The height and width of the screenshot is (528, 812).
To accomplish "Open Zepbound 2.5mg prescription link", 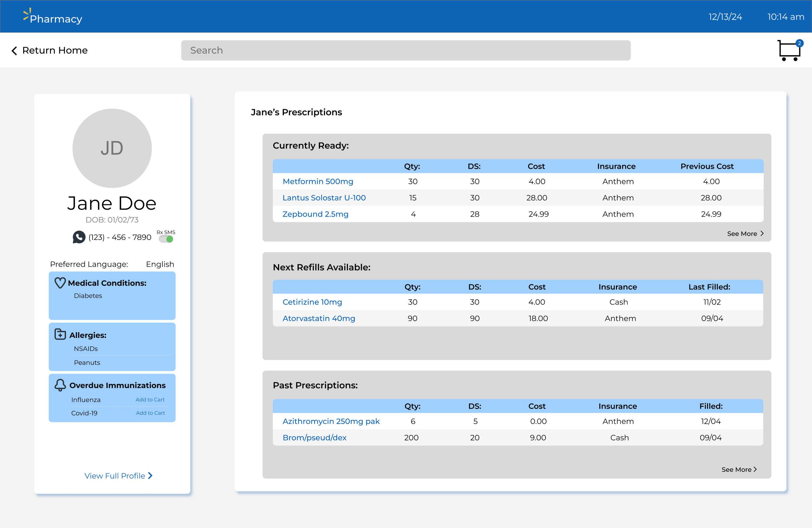I will pyautogui.click(x=315, y=214).
